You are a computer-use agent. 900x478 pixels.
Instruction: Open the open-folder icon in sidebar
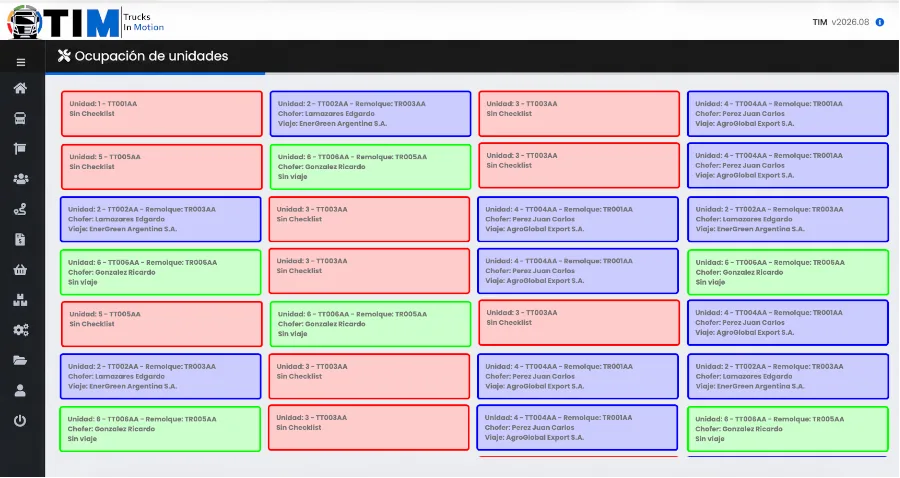click(20, 360)
